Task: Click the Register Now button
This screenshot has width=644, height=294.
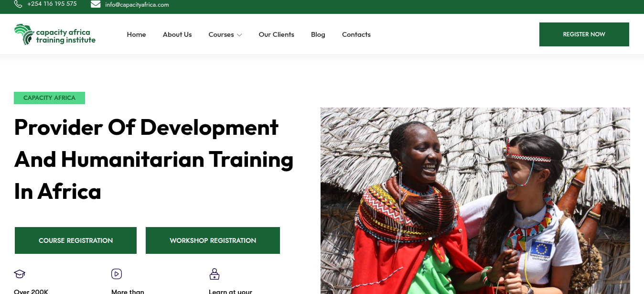Action: click(x=584, y=34)
